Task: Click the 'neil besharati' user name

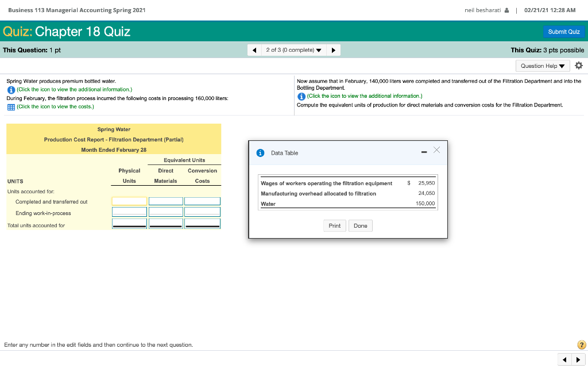Action: click(482, 10)
